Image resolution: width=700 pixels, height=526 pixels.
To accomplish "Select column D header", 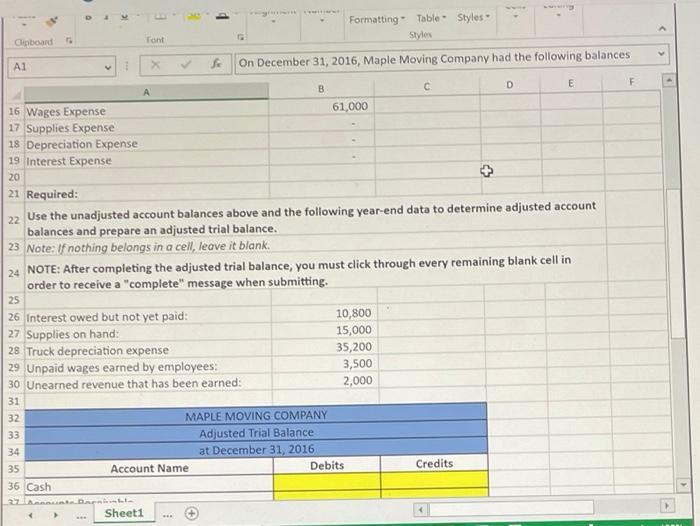I will [x=509, y=84].
